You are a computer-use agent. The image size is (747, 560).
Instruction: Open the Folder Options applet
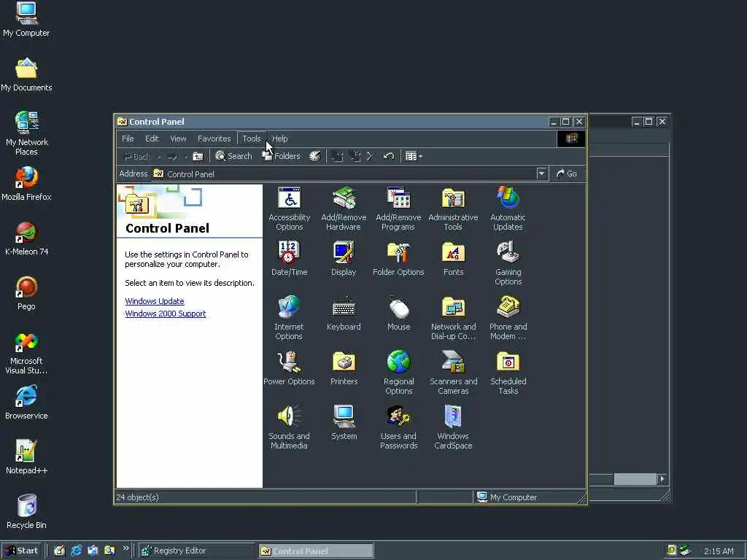click(398, 259)
